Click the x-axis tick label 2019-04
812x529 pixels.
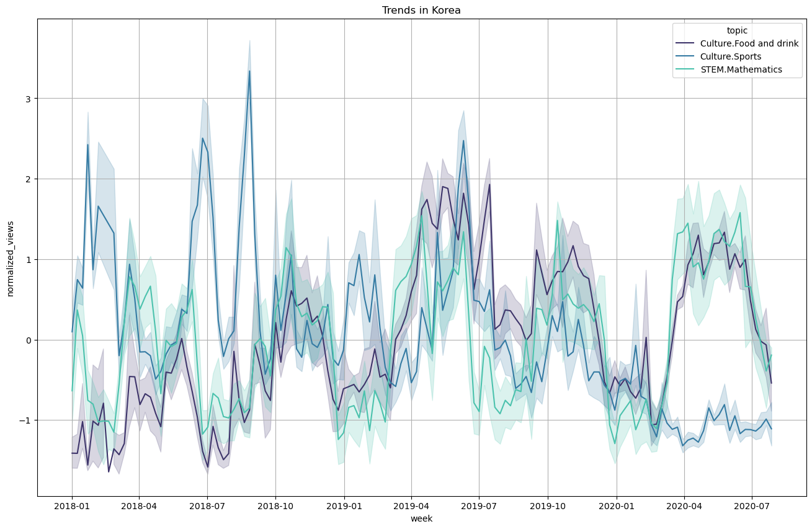[x=411, y=506]
